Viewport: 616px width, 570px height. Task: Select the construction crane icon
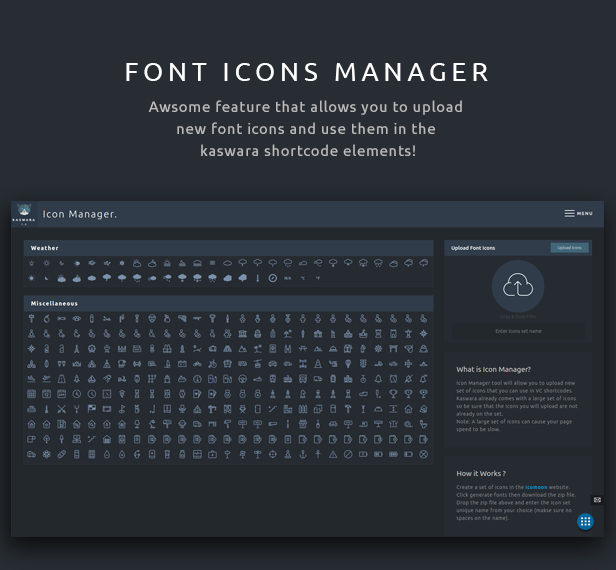(x=213, y=409)
